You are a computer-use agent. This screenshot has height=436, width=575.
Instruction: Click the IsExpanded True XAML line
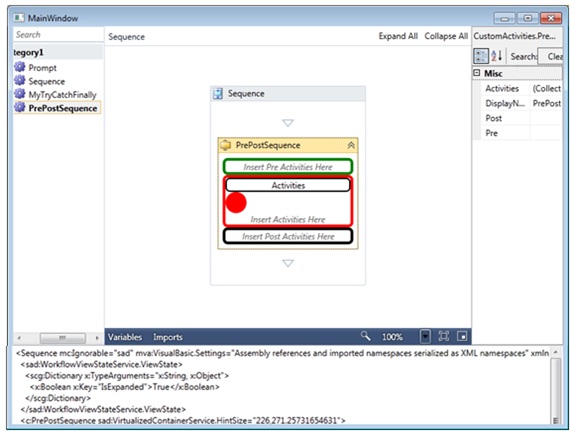tap(125, 387)
